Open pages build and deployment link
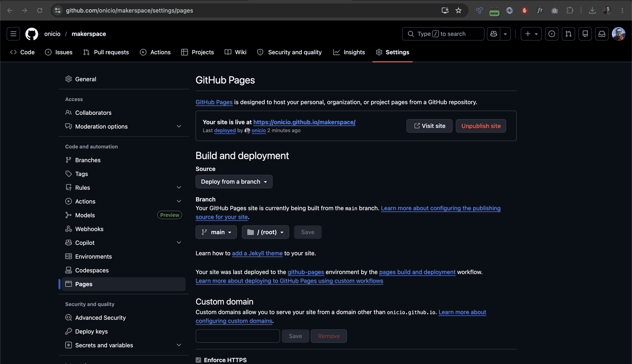 click(417, 272)
